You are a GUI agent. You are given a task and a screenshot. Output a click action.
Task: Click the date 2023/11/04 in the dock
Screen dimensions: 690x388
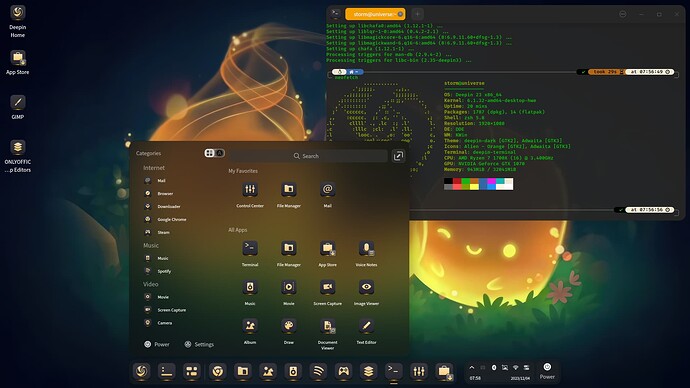(x=520, y=378)
